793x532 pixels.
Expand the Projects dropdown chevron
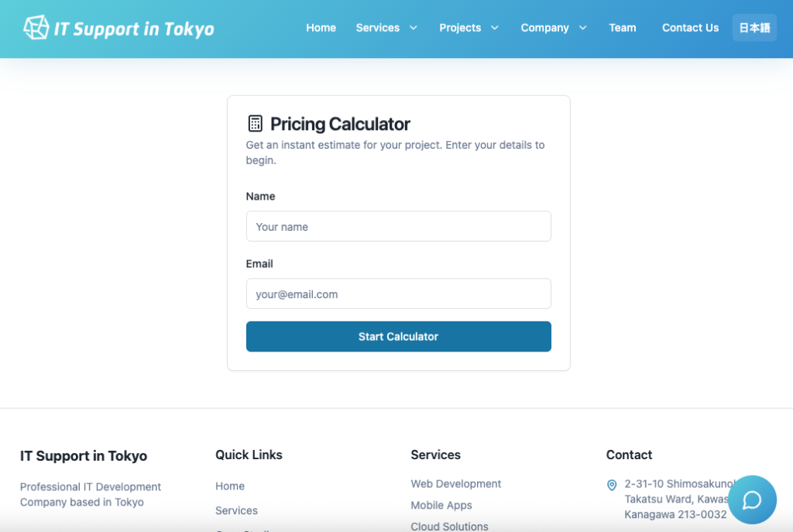tap(495, 28)
